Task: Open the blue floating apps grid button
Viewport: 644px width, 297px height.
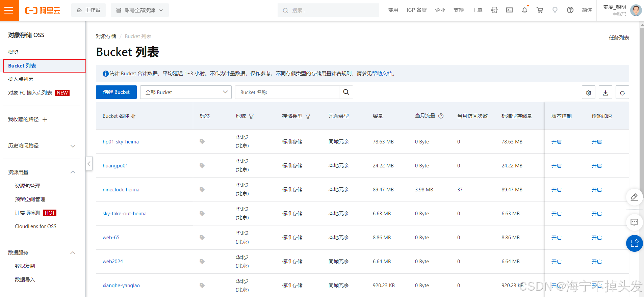Action: coord(634,243)
